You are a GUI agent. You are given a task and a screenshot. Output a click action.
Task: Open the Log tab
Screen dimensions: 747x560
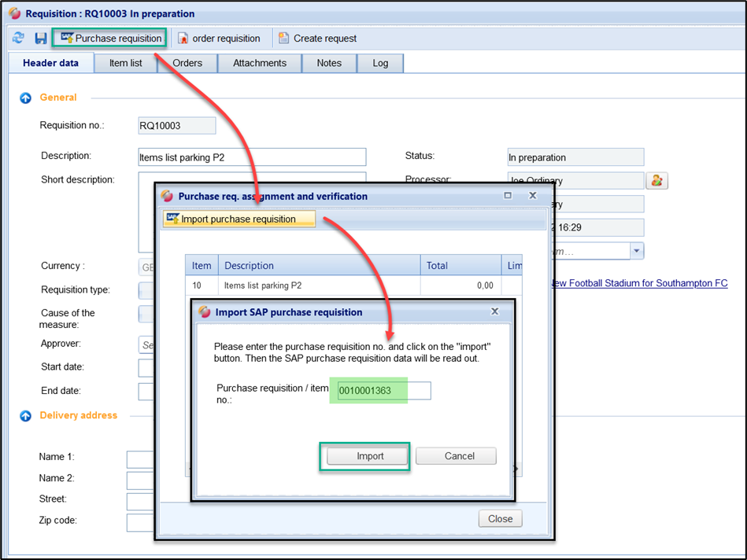click(380, 63)
